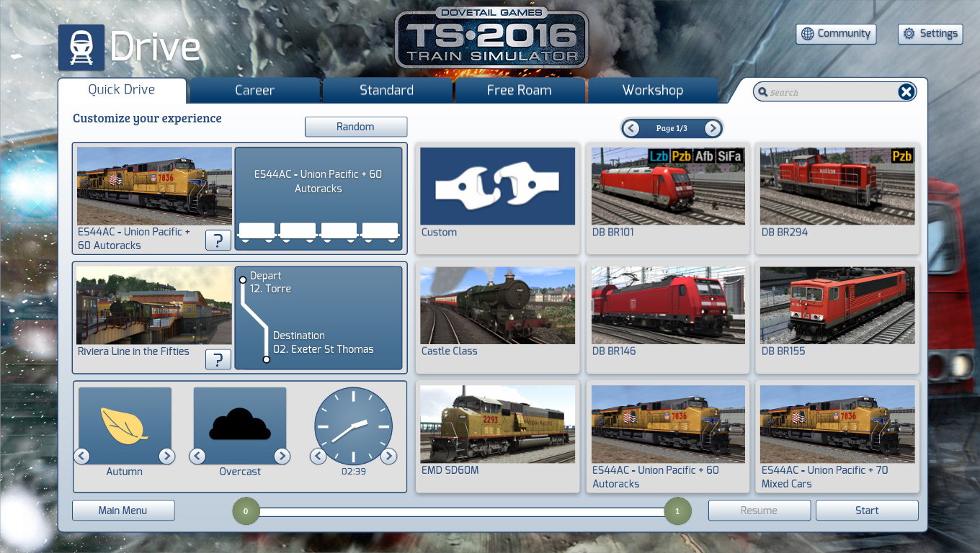Select the DB BR155 locomotive
Screen dimensions: 980x553
(837, 318)
